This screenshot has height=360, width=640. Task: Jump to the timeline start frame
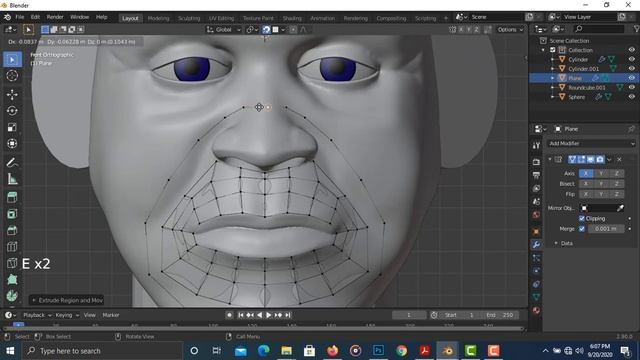(x=241, y=315)
